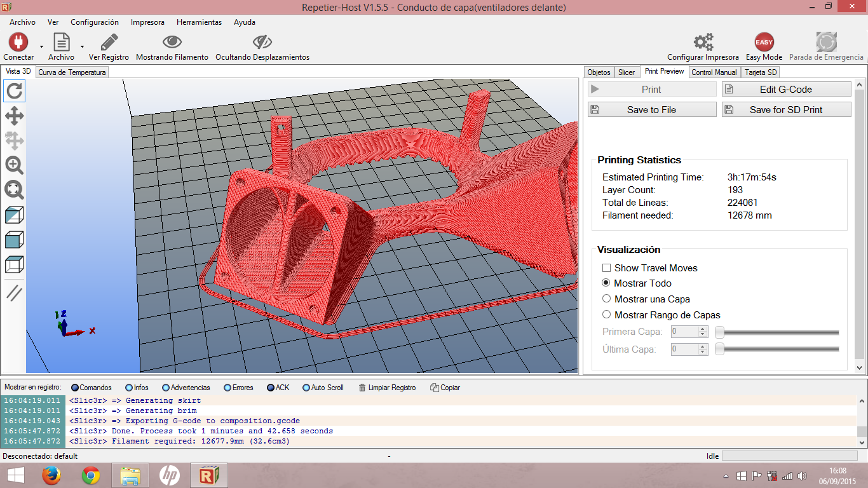Click the Primera Capa stepper arrows
Screen dimensions: 868x488
click(x=703, y=332)
